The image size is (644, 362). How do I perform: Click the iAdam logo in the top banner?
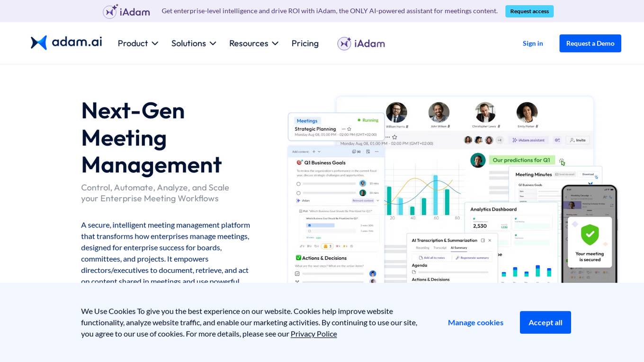click(x=126, y=11)
